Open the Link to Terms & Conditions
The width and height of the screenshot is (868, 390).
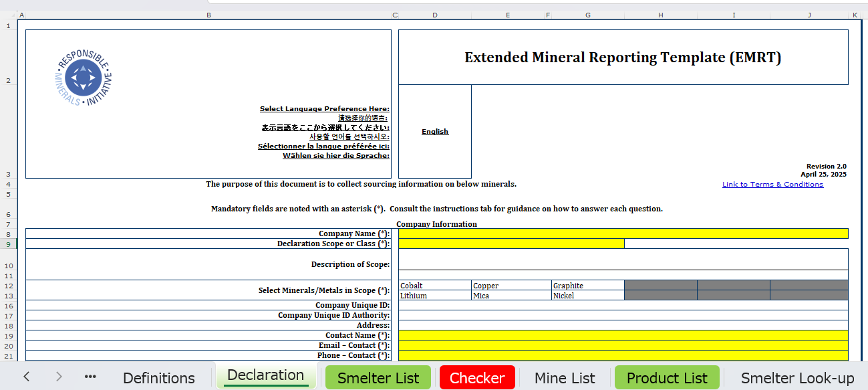click(x=772, y=185)
